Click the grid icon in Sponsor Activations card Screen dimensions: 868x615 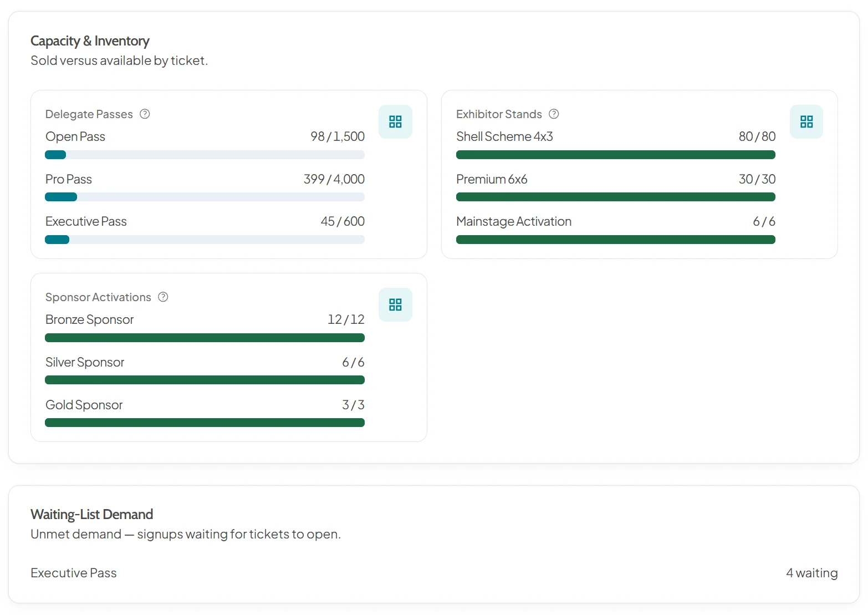(x=395, y=304)
